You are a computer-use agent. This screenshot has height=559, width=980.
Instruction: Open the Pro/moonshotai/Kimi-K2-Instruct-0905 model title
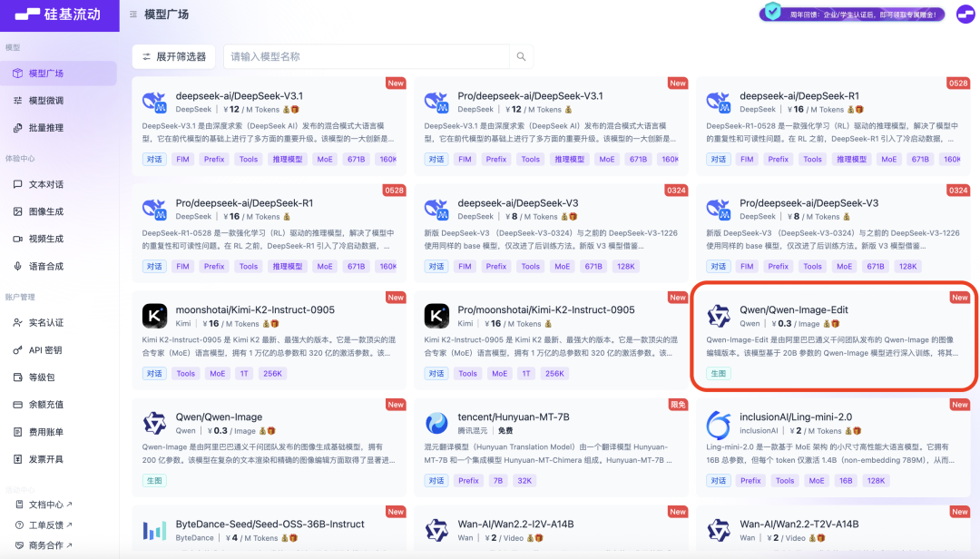[545, 309]
